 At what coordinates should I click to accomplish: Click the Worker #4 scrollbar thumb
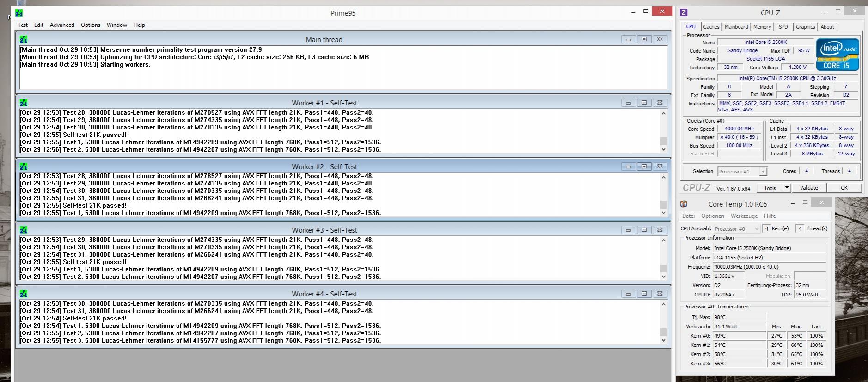(x=663, y=332)
